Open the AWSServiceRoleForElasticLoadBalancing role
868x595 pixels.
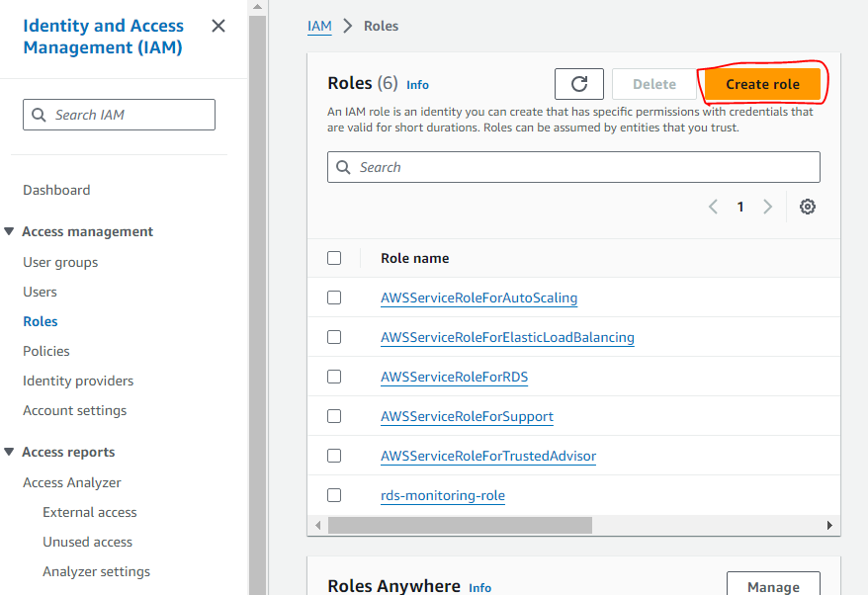[507, 337]
